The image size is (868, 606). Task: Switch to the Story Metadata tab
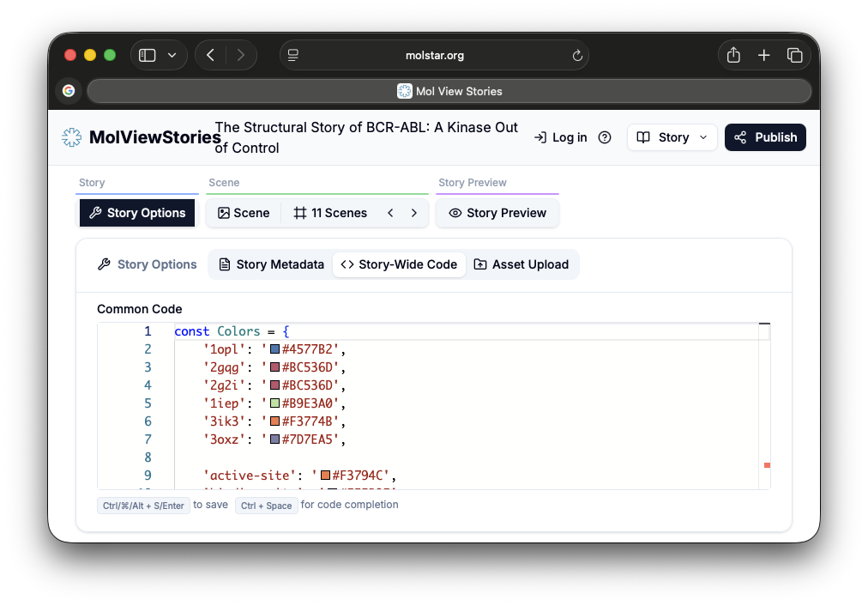pos(271,264)
